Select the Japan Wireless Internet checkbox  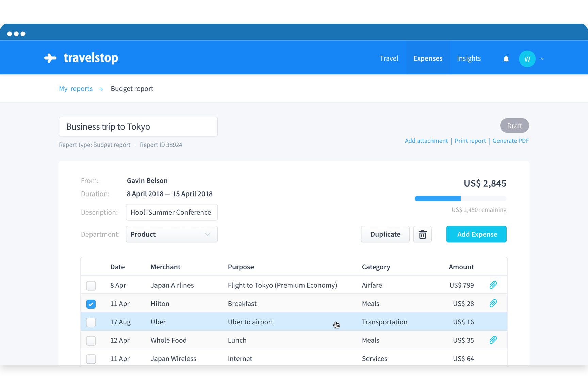pyautogui.click(x=91, y=359)
